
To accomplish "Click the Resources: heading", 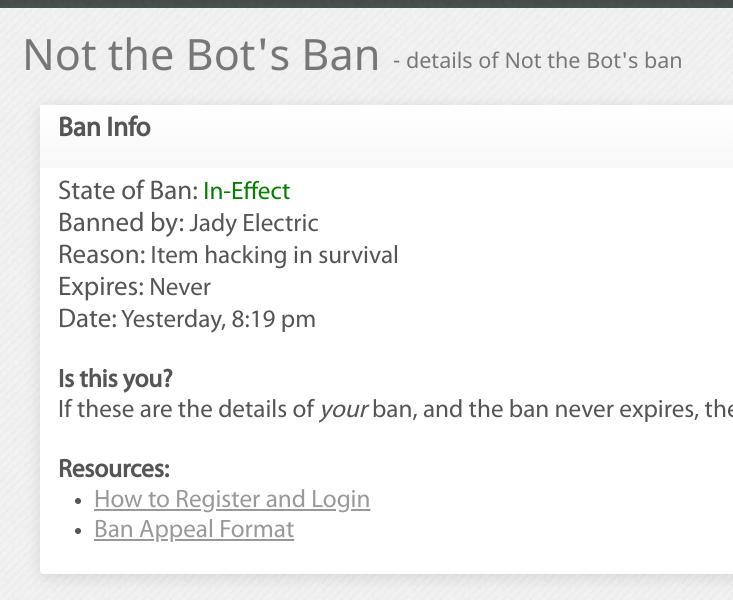I will point(114,469).
